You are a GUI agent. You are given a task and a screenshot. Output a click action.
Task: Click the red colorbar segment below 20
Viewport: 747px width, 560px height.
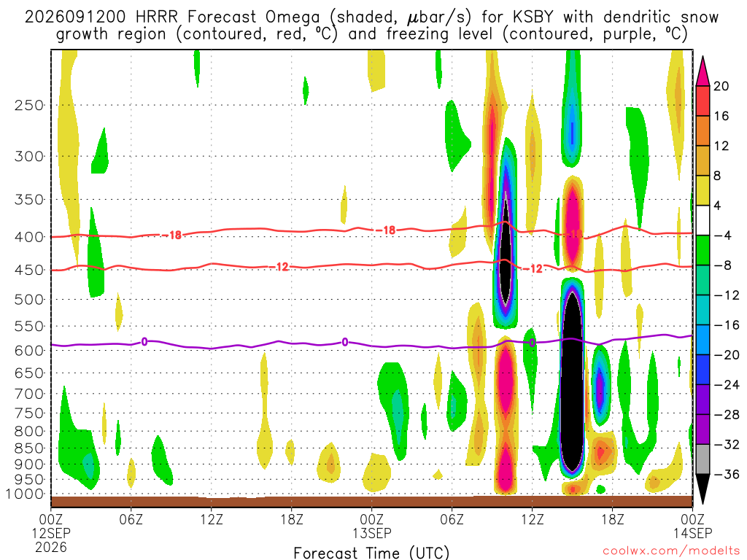(x=703, y=101)
